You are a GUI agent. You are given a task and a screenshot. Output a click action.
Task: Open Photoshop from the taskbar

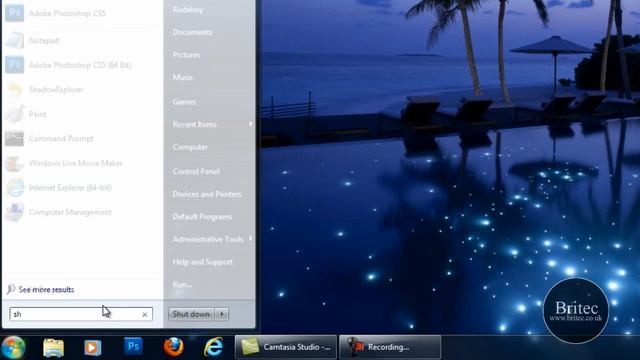[133, 347]
